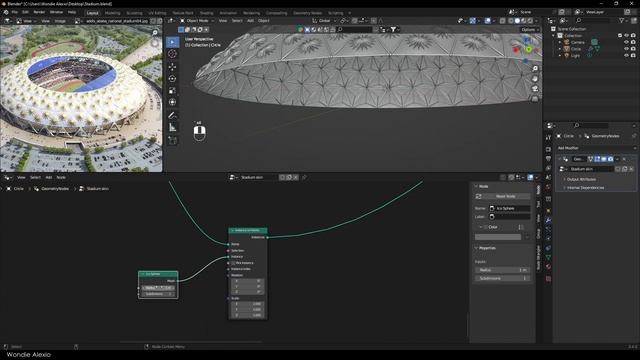This screenshot has width=640, height=360.
Task: Toggle node Color checkbox in sidebar
Action: click(486, 227)
